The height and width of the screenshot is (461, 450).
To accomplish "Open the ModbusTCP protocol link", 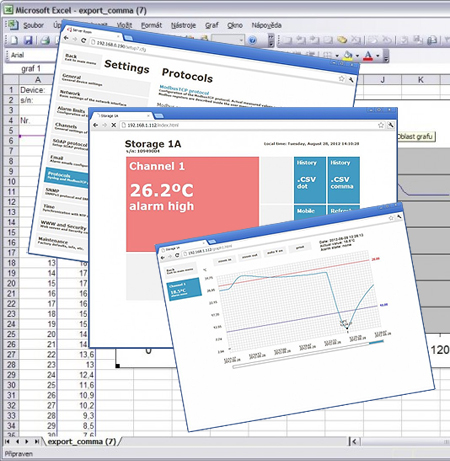I will click(x=184, y=89).
